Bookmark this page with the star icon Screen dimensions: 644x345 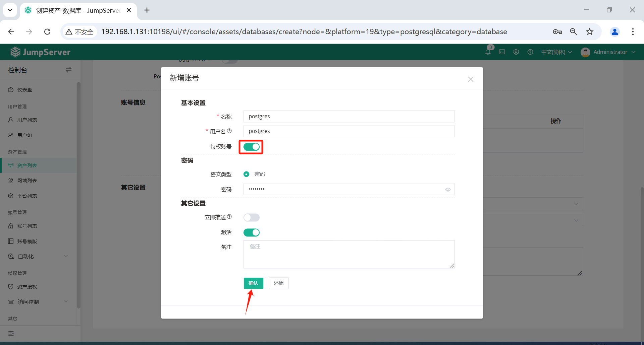(590, 32)
